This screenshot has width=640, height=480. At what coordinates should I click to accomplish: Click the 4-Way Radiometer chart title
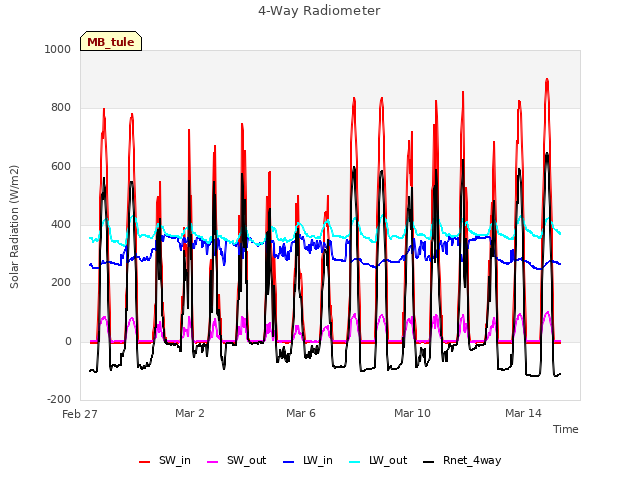pos(319,11)
